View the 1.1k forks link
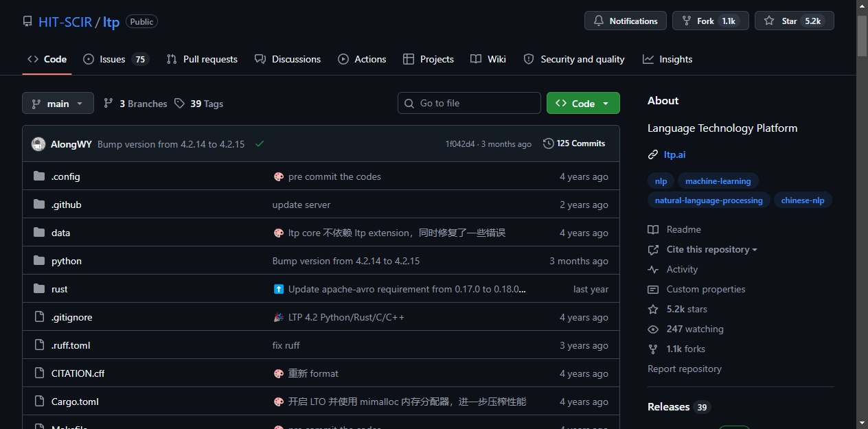This screenshot has width=868, height=429. (x=676, y=349)
